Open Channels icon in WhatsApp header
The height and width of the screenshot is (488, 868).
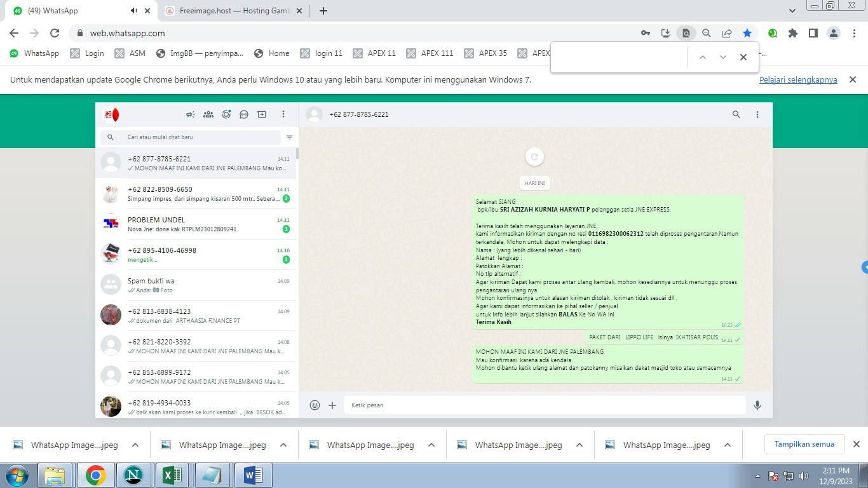[x=244, y=114]
